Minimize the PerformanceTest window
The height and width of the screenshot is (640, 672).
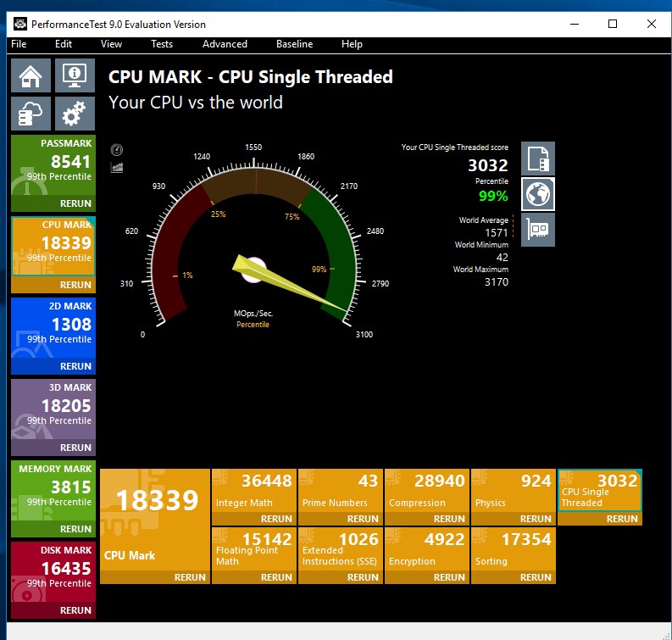point(575,24)
